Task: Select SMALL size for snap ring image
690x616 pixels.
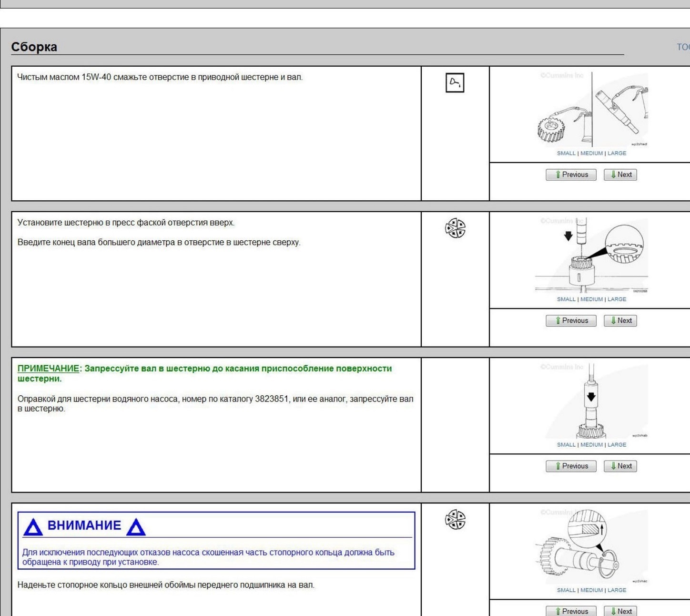Action: (566, 590)
